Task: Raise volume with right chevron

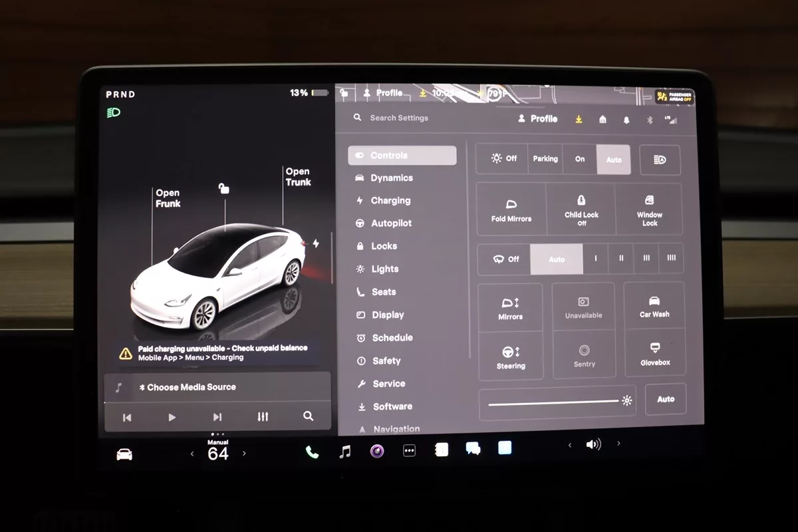Action: (619, 444)
